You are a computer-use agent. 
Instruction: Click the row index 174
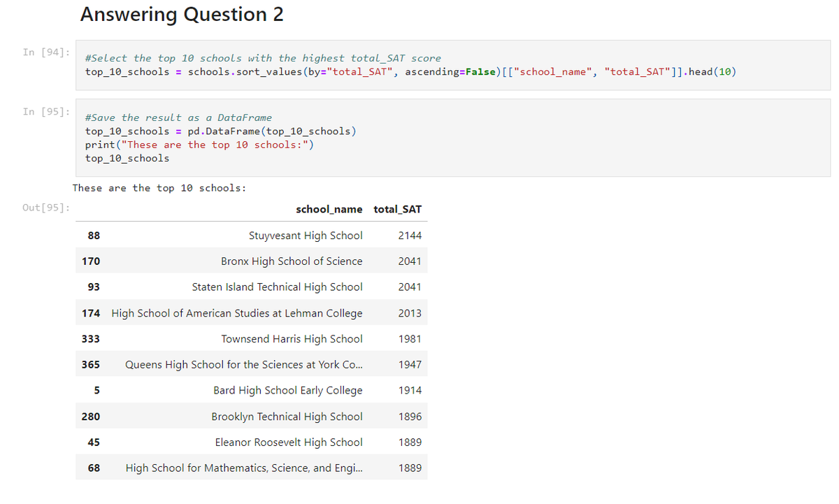[91, 313]
